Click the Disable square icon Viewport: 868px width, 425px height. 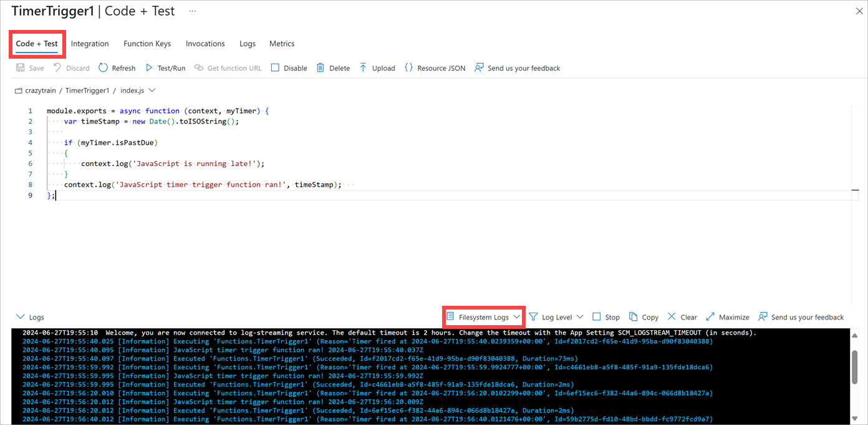click(275, 68)
